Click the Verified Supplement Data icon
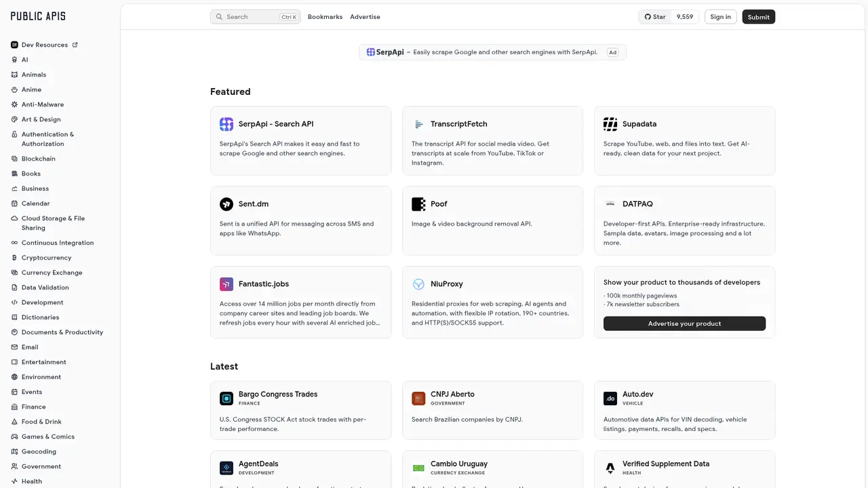This screenshot has height=488, width=868. (610, 468)
